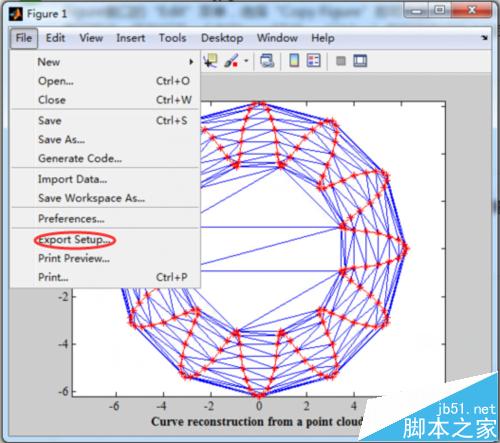Click the y-axis tick label -2
The width and height of the screenshot is (500, 443).
click(x=63, y=296)
